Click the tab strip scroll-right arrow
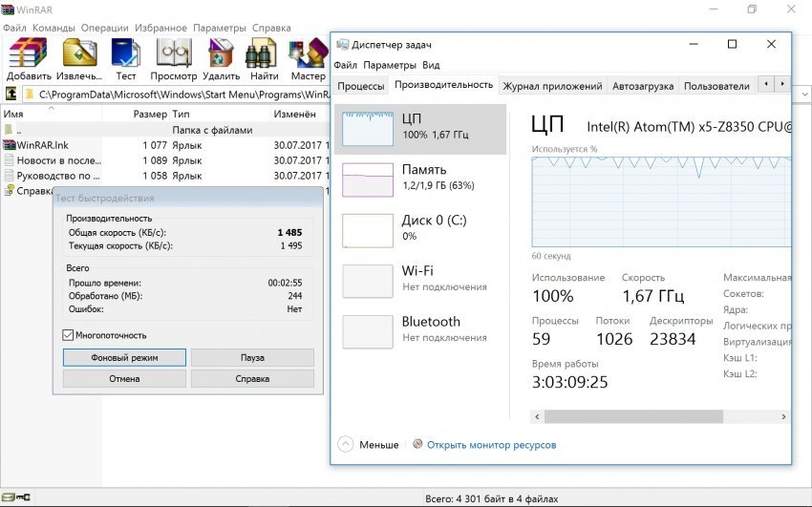812x507 pixels. pos(782,84)
